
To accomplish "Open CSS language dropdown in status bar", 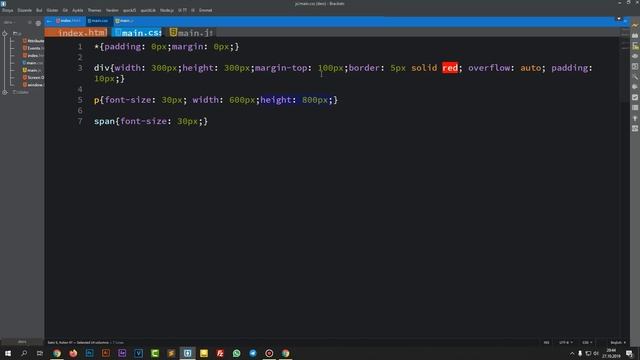I will tap(587, 342).
